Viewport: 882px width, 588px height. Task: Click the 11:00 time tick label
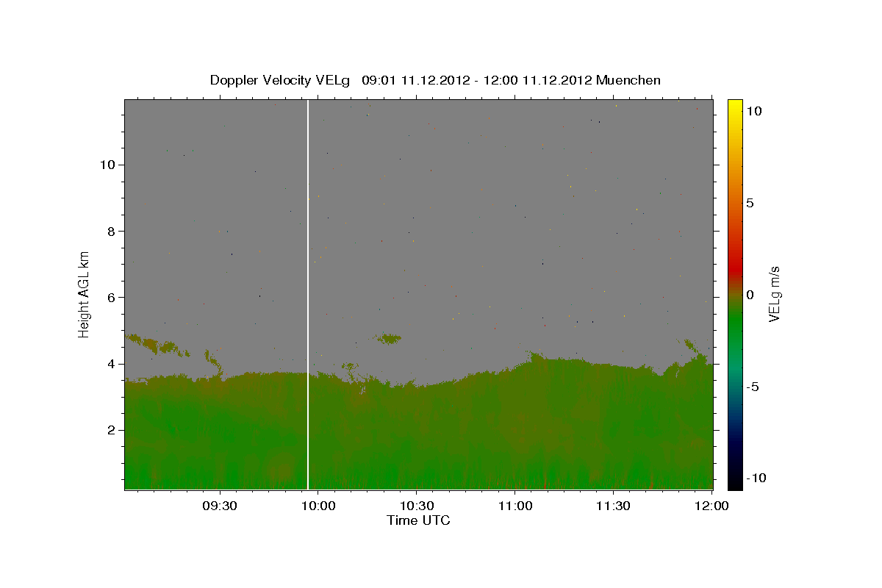pyautogui.click(x=515, y=506)
